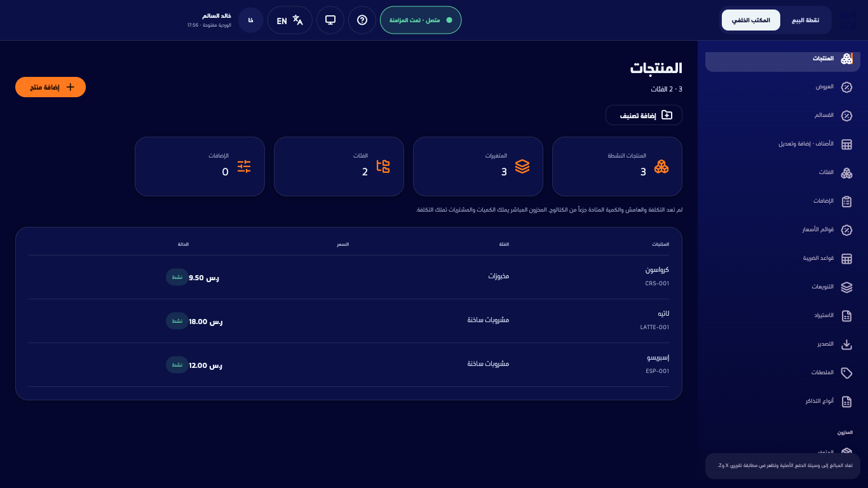Switch to the المكتب الخلفي tab
The height and width of the screenshot is (488, 868).
coord(751,20)
